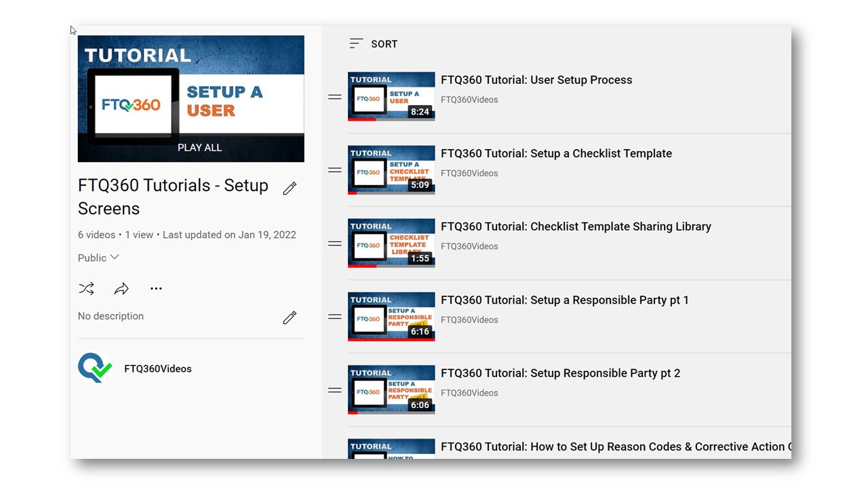Grab handle for Setup a Responsible Party pt 1

[x=334, y=317]
